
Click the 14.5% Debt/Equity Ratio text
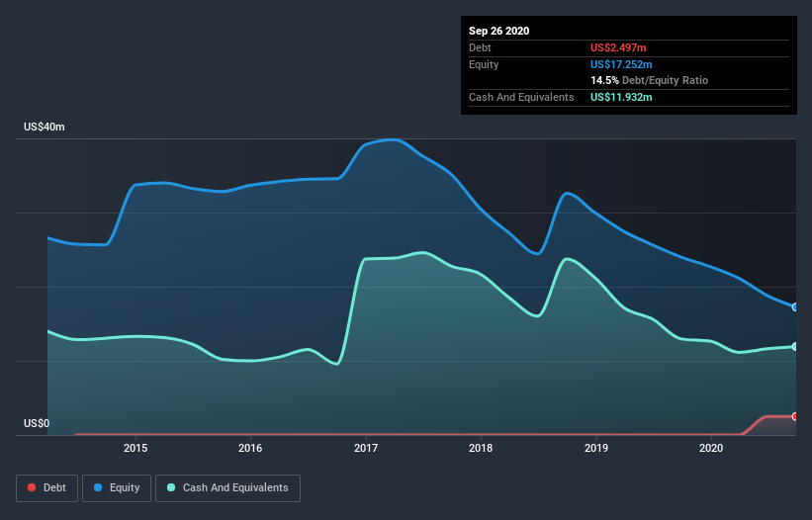pos(650,80)
